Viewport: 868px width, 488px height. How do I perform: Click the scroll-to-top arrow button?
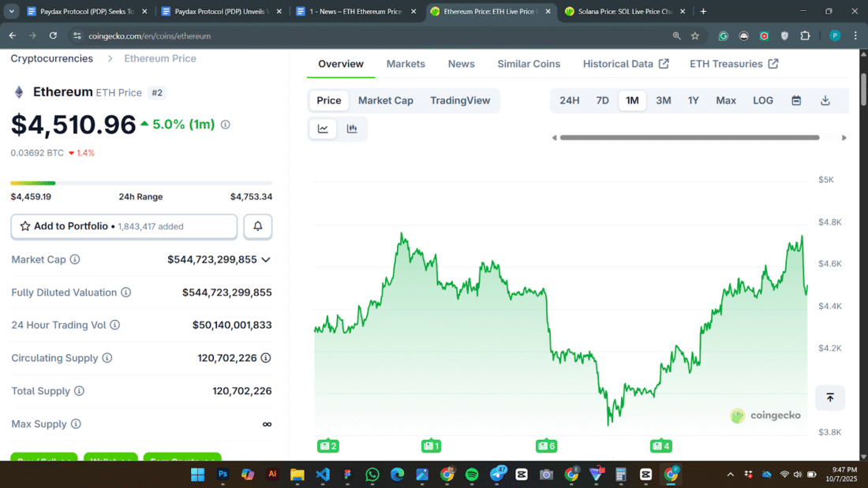829,397
